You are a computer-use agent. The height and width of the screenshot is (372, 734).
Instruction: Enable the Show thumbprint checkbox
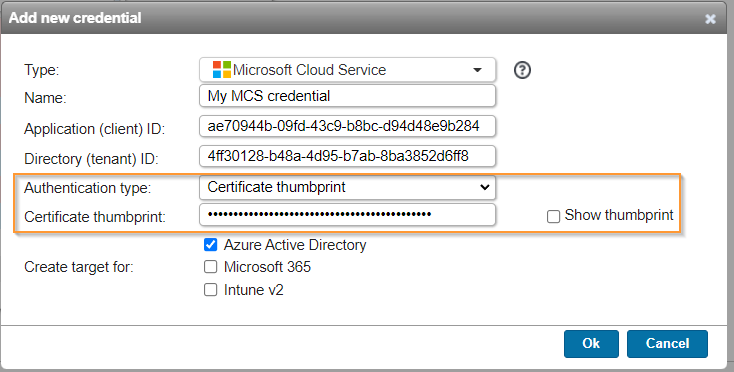553,217
